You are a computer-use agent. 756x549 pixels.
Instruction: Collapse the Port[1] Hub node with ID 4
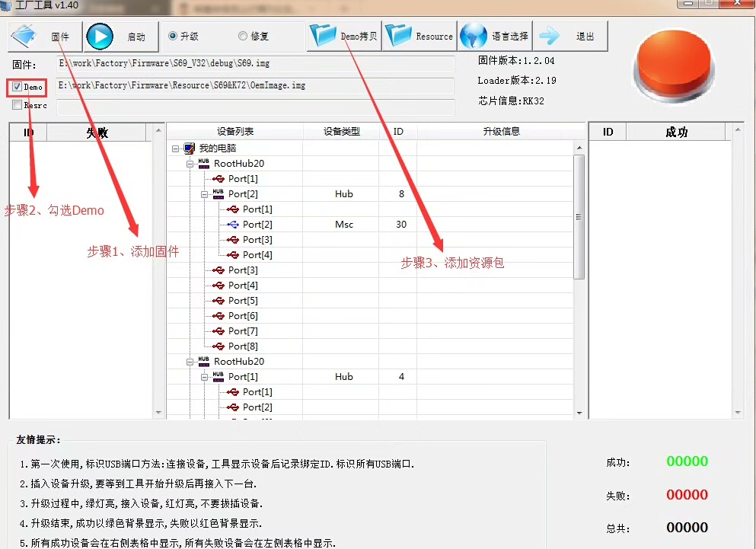pyautogui.click(x=205, y=377)
